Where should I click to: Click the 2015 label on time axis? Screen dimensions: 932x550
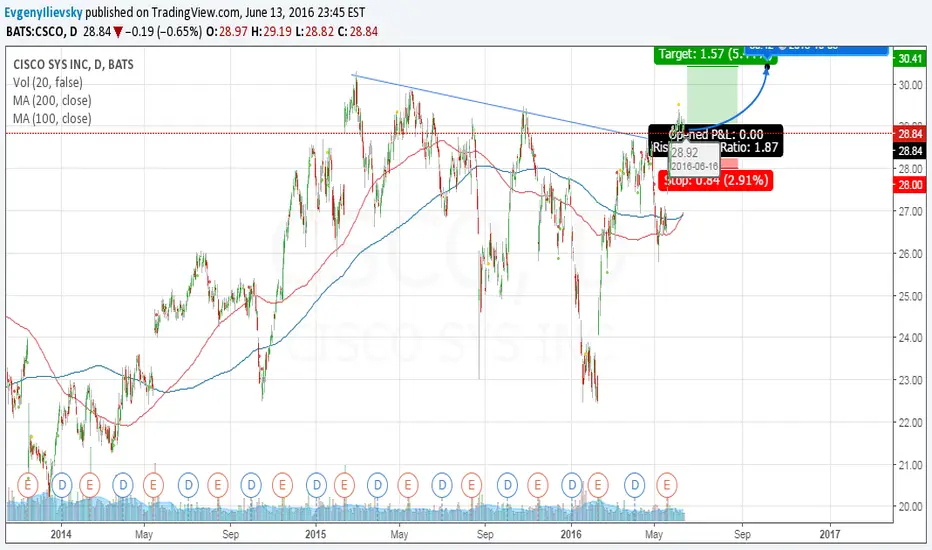pos(316,534)
